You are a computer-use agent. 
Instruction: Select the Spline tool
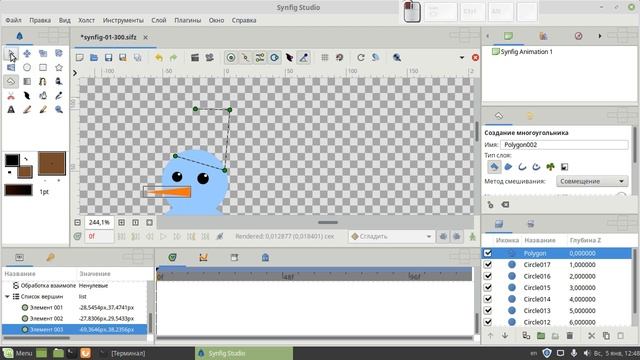[x=43, y=81]
